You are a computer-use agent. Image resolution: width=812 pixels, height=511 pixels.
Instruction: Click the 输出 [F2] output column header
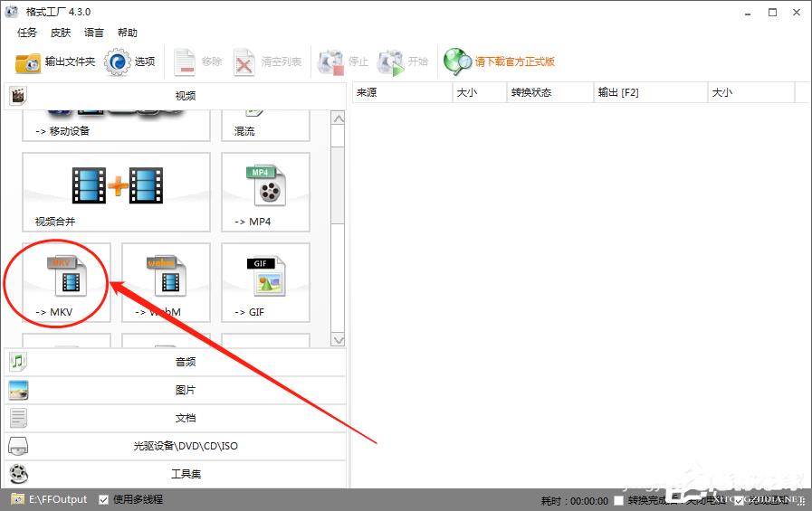[x=651, y=92]
